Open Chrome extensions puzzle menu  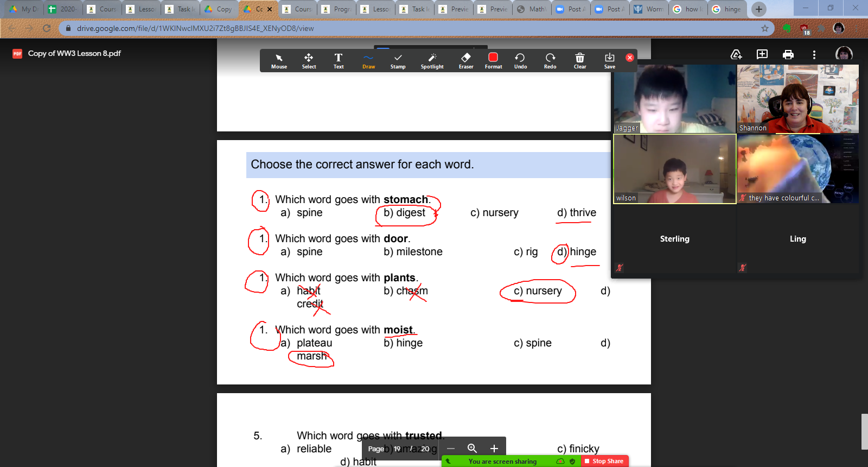tap(822, 28)
